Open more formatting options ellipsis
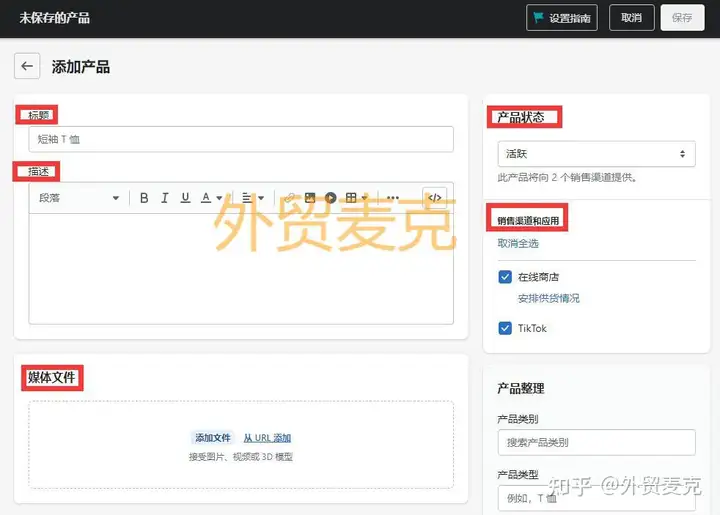Image resolution: width=720 pixels, height=515 pixels. (x=393, y=198)
